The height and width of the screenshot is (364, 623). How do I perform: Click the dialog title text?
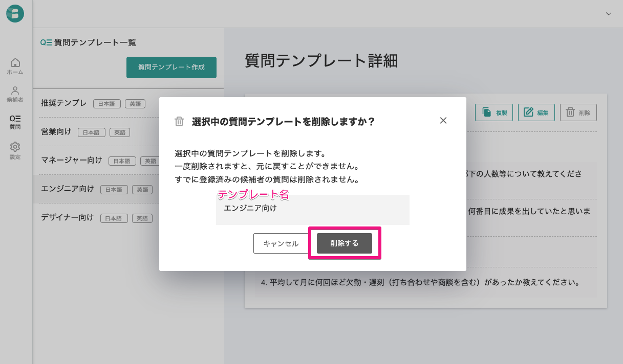click(284, 122)
